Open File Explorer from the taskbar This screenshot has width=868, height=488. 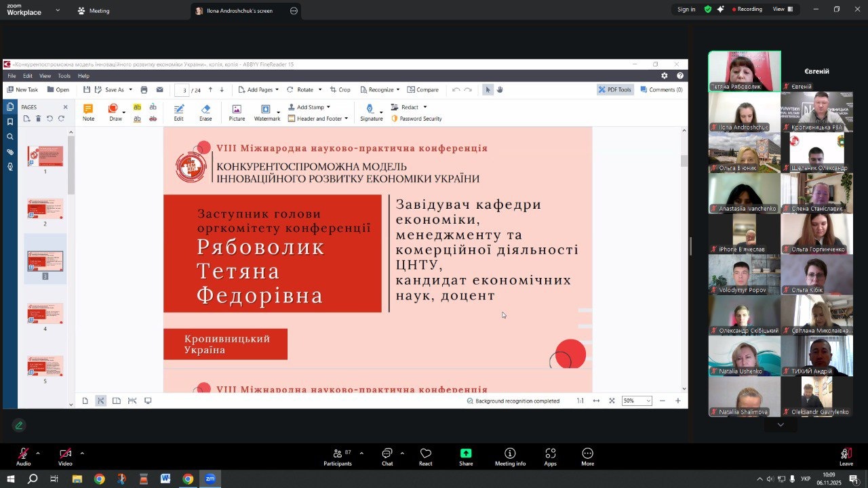(x=77, y=479)
